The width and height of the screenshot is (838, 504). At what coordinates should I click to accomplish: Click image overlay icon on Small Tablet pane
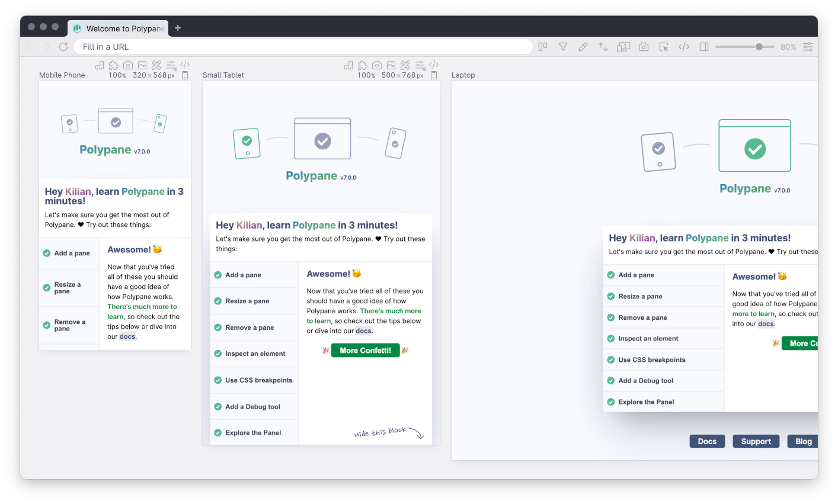[391, 65]
